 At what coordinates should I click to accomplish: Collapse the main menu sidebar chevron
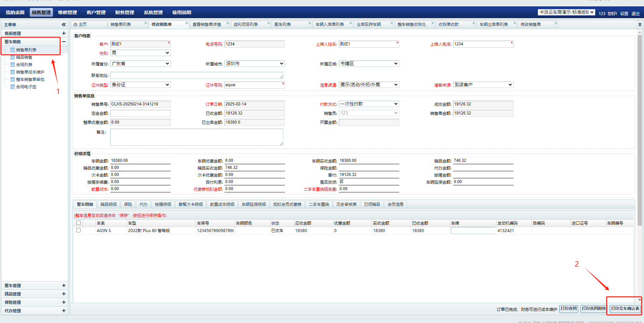click(64, 25)
